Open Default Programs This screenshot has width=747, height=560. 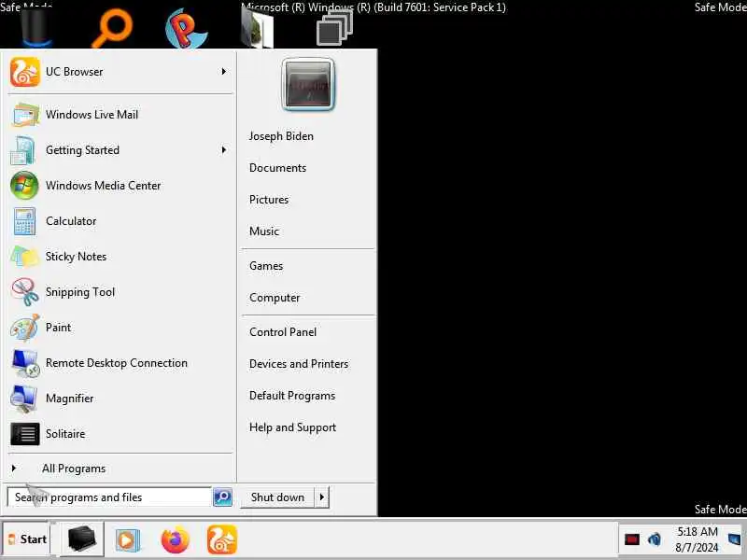(292, 396)
